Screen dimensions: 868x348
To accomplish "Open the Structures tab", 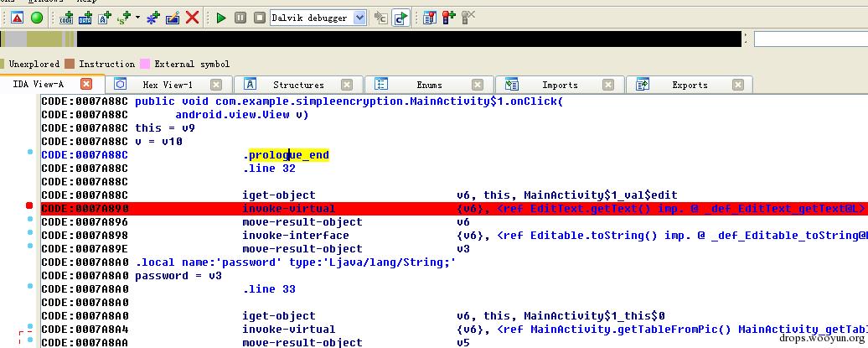I will (x=298, y=85).
